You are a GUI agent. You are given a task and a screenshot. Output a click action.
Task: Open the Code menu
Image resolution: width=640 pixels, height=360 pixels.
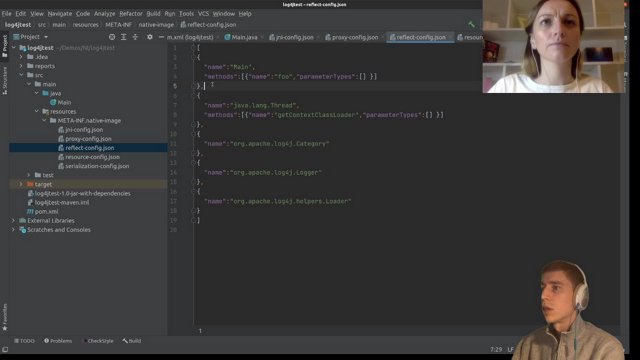83,13
